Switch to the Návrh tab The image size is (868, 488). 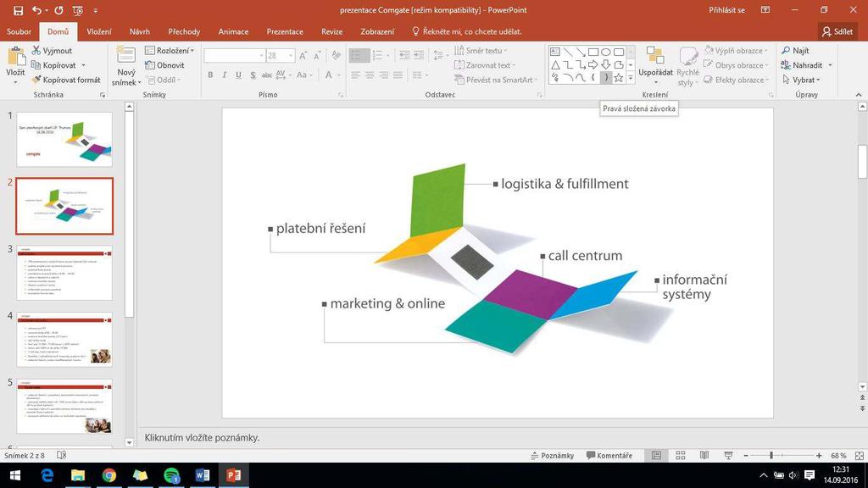pos(140,31)
